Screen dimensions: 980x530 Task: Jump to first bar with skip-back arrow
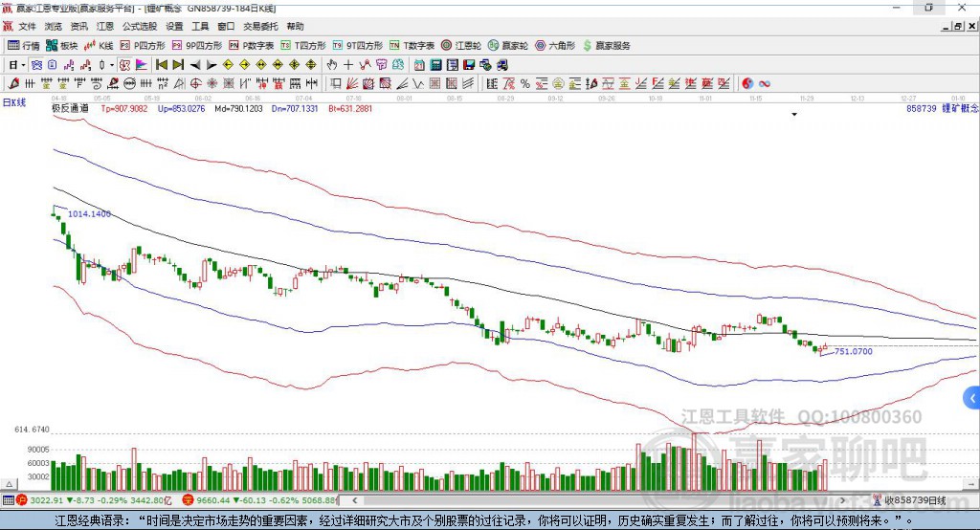coord(161,64)
